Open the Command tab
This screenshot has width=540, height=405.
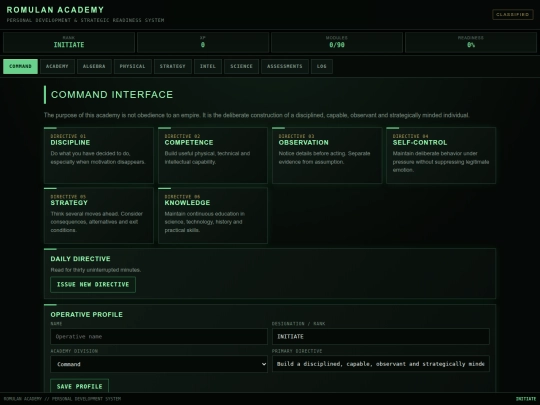click(x=20, y=66)
